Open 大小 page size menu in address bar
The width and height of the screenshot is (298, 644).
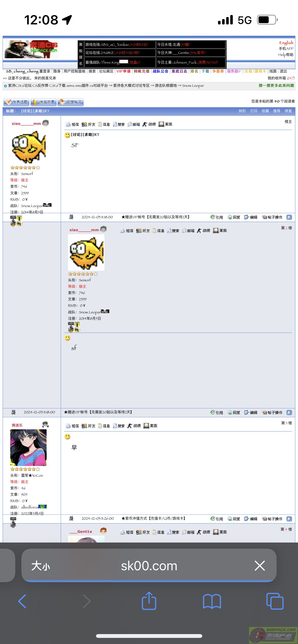(x=40, y=566)
